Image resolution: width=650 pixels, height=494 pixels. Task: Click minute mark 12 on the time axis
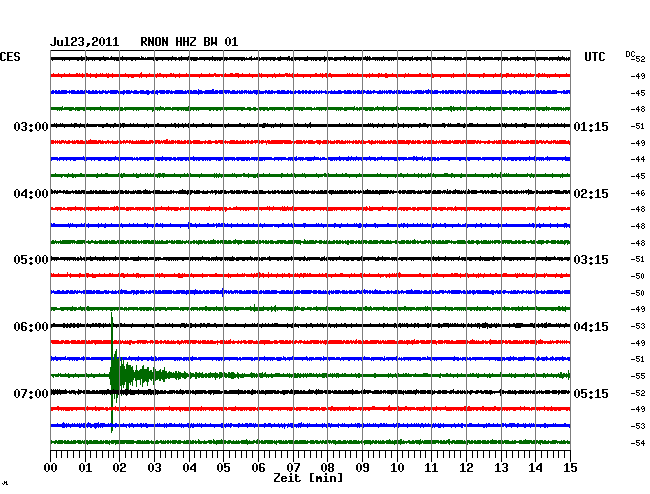click(466, 468)
